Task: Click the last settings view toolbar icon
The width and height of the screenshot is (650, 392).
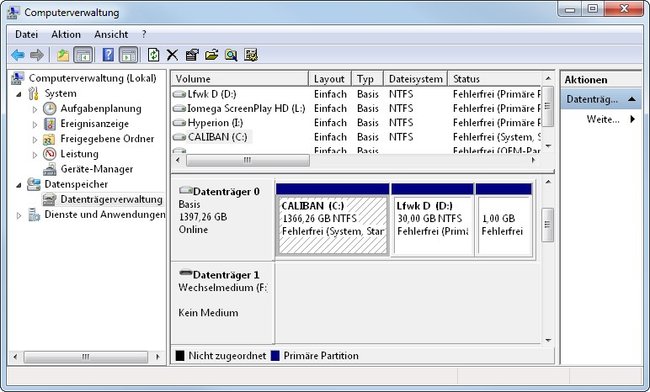Action: [x=251, y=55]
